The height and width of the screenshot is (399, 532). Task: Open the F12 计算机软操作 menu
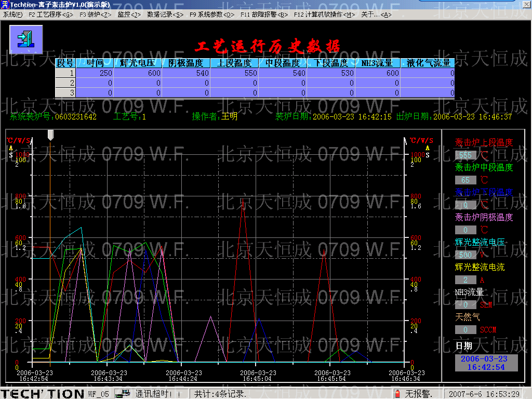tap(325, 15)
